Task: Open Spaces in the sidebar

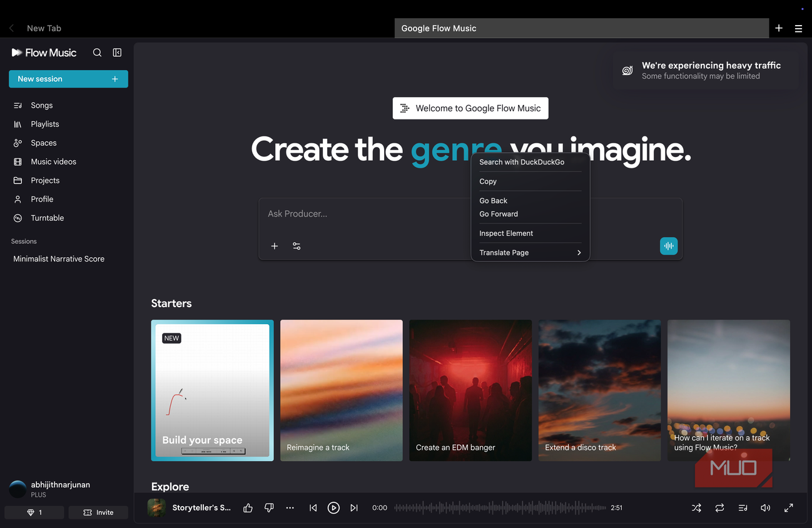Action: coord(68,143)
